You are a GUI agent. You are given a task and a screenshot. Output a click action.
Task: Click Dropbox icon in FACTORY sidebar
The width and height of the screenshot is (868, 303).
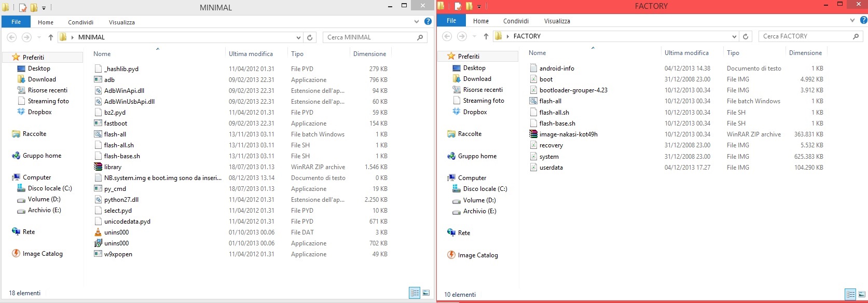[457, 112]
